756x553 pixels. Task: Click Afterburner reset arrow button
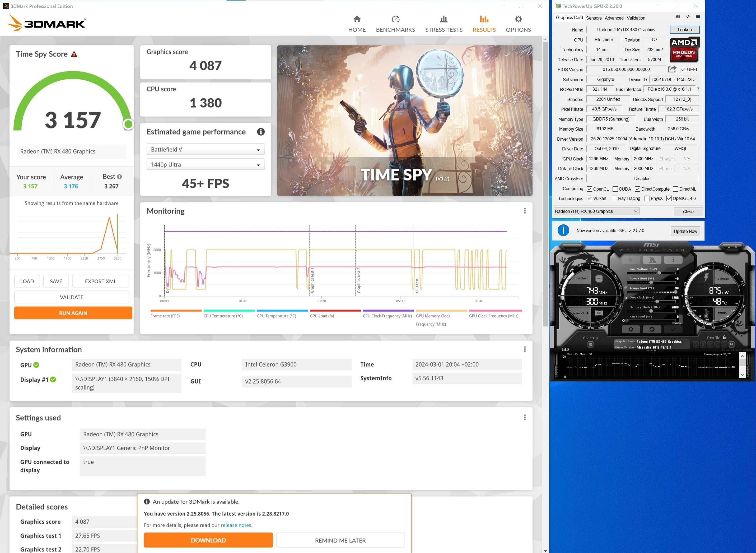point(652,329)
